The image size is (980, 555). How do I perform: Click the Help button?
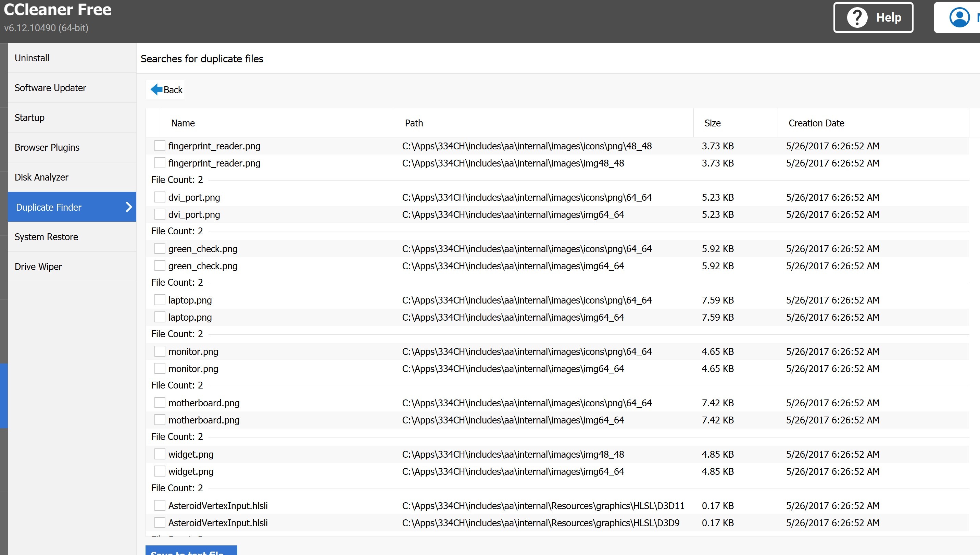[x=873, y=17]
